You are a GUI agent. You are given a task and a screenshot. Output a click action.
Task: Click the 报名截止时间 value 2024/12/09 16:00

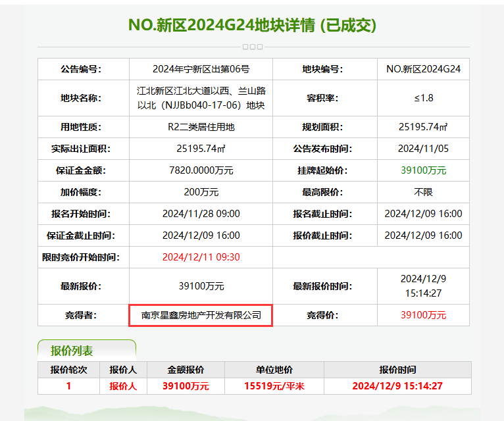tap(423, 214)
